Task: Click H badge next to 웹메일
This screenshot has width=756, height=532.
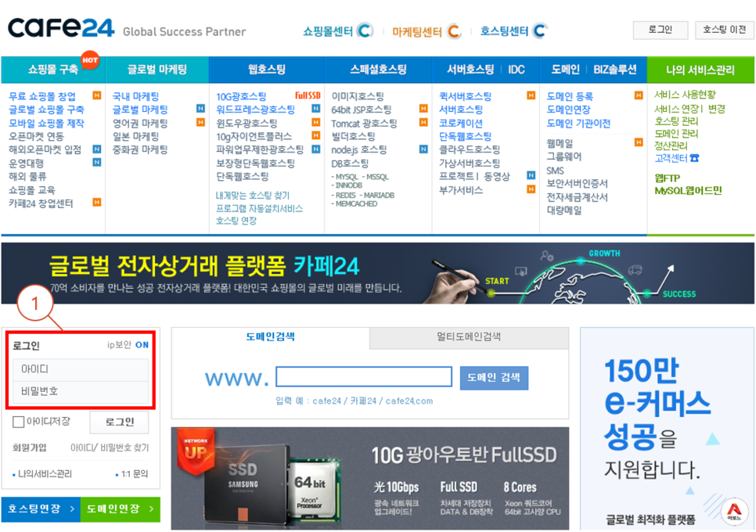Action: pos(639,142)
